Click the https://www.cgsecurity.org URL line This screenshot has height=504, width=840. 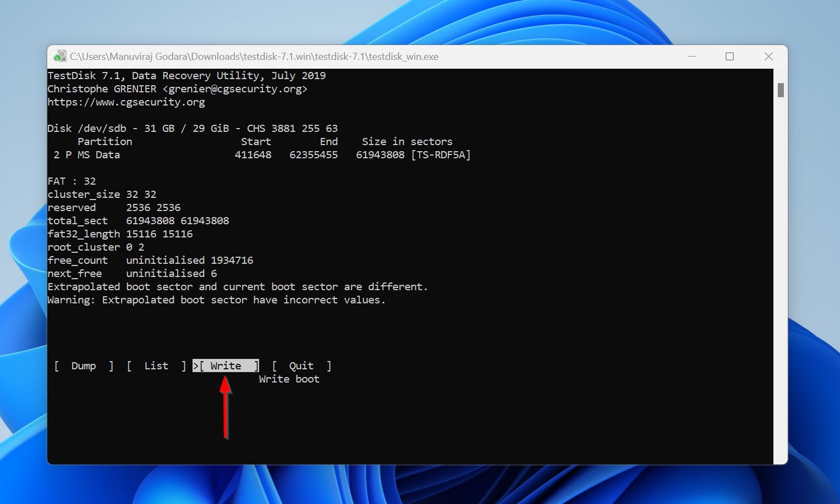tap(126, 102)
